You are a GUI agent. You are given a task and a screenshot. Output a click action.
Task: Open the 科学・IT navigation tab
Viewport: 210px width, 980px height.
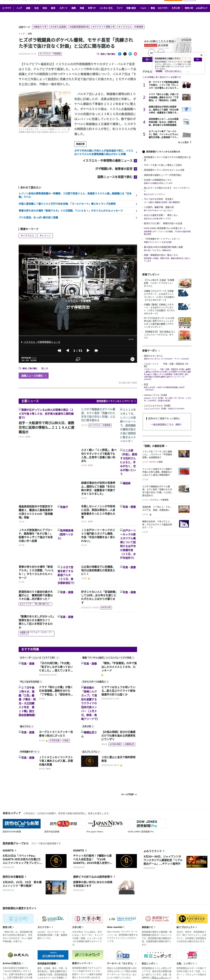tap(92, 8)
